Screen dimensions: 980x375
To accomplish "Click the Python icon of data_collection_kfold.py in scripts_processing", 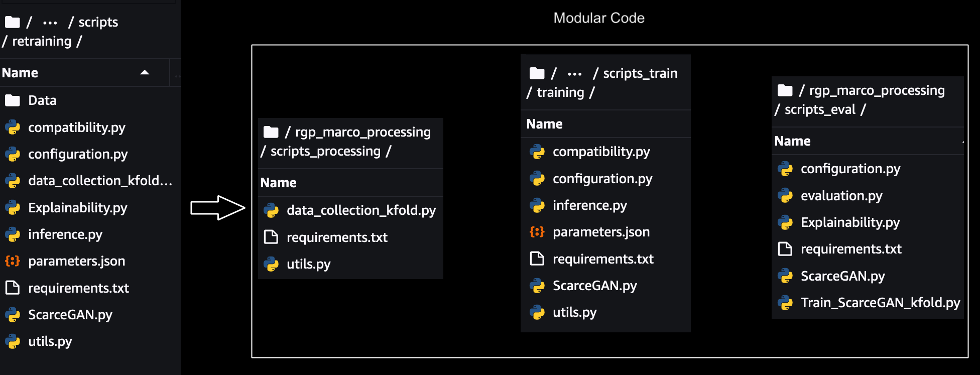I will (x=271, y=210).
